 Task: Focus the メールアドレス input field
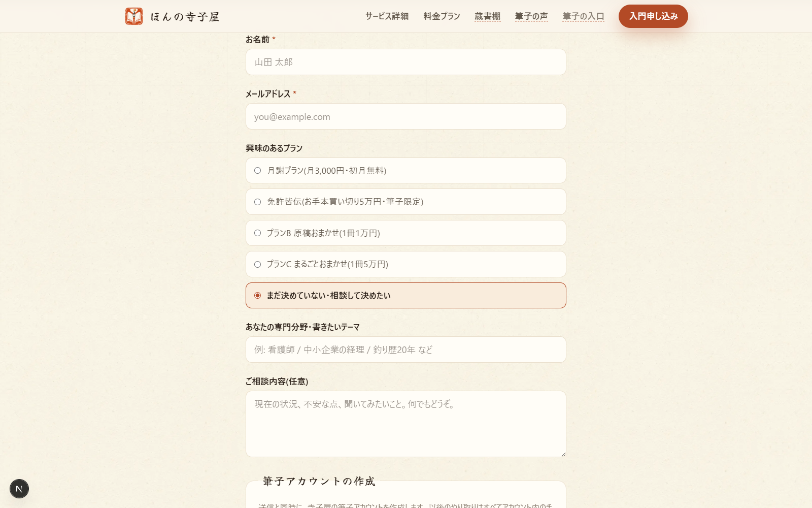[406, 116]
